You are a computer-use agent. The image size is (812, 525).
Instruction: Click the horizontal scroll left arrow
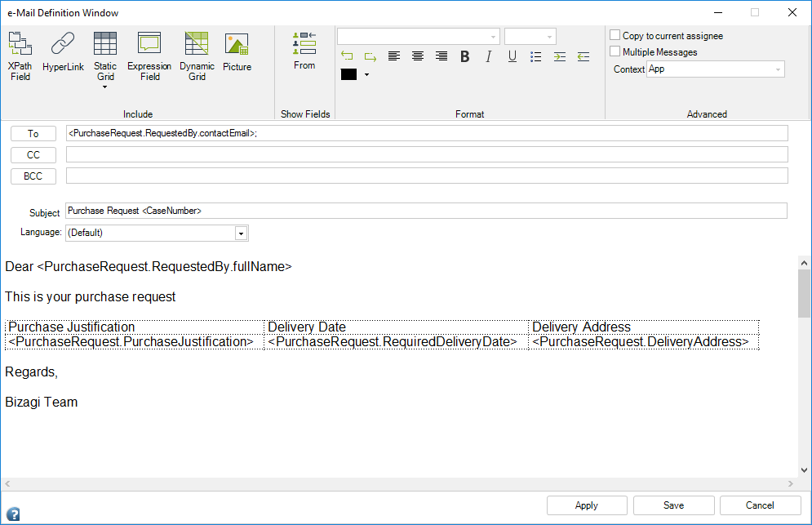tap(8, 483)
